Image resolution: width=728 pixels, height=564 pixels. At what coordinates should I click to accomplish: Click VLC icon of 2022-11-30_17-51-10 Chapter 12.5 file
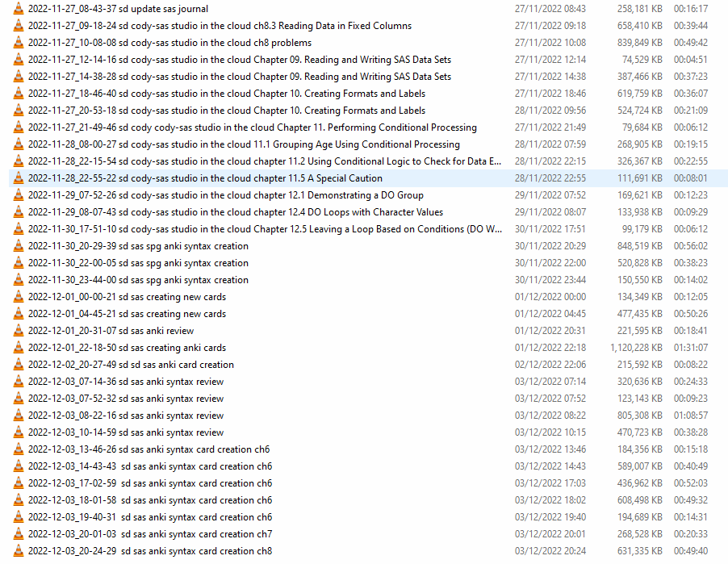tap(19, 229)
